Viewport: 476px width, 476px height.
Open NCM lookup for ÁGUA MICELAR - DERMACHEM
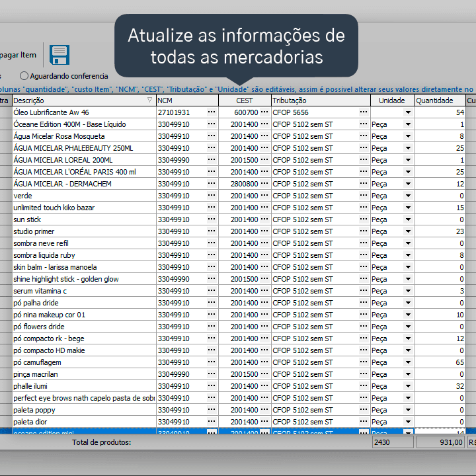[212, 184]
